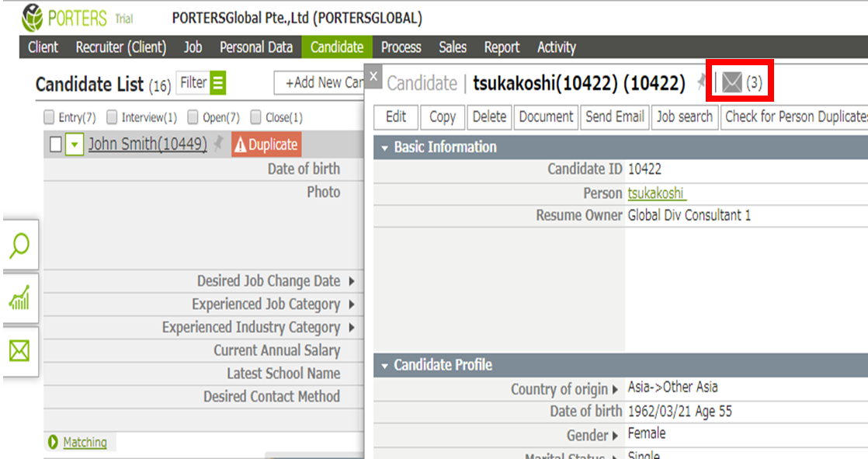Select the John Smith(10449) row checkbox
Viewport: 868px width, 459px height.
(x=55, y=144)
